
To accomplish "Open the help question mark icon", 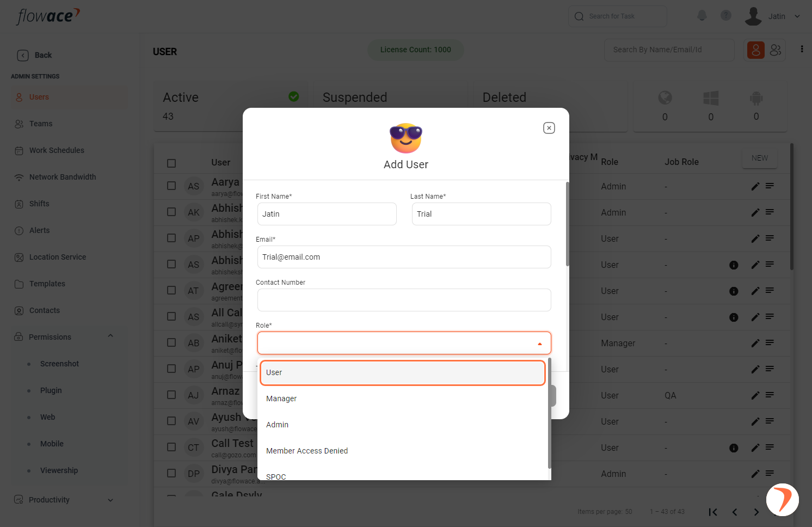I will point(726,16).
